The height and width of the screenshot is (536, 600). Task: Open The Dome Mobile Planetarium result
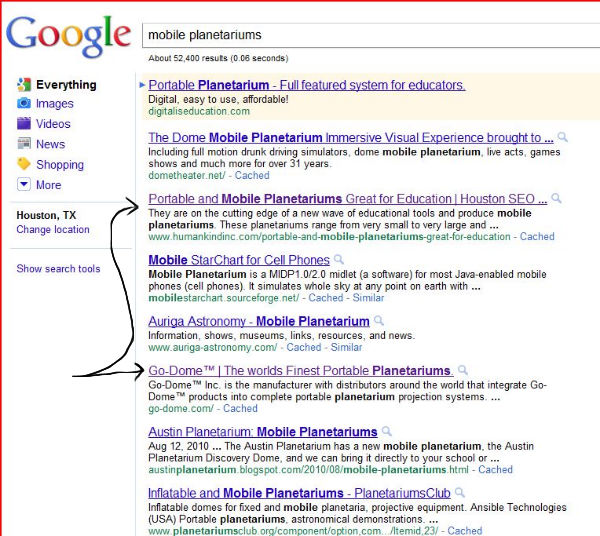click(351, 138)
